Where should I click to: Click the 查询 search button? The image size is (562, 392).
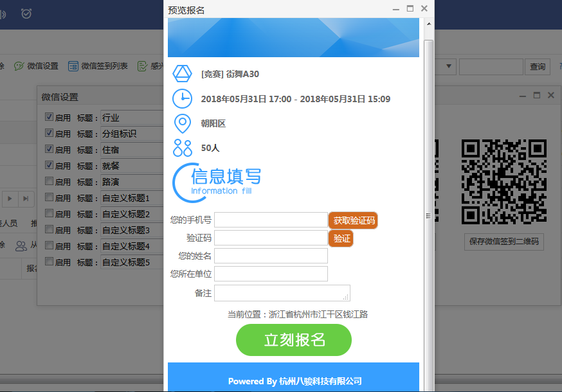tap(537, 66)
